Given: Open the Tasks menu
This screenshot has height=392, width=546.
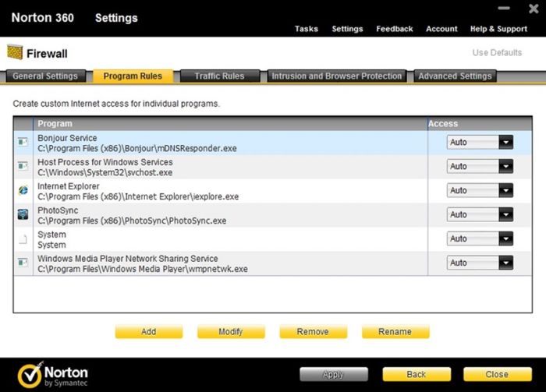Looking at the screenshot, I should tap(306, 29).
